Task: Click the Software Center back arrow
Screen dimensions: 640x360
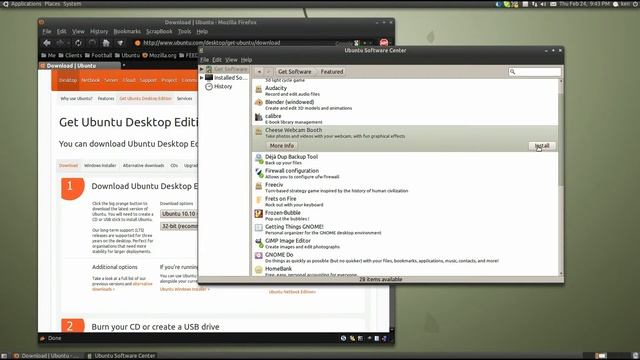Action: click(259, 72)
